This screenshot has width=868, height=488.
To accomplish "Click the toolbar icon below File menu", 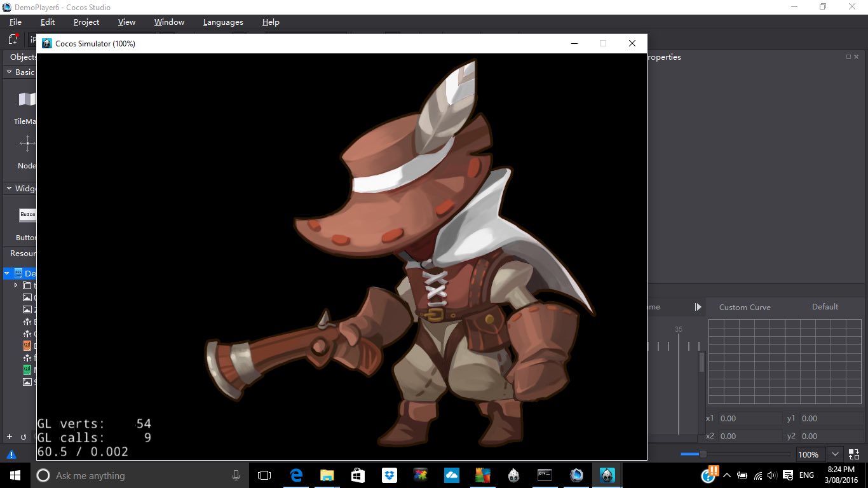I will tap(13, 39).
